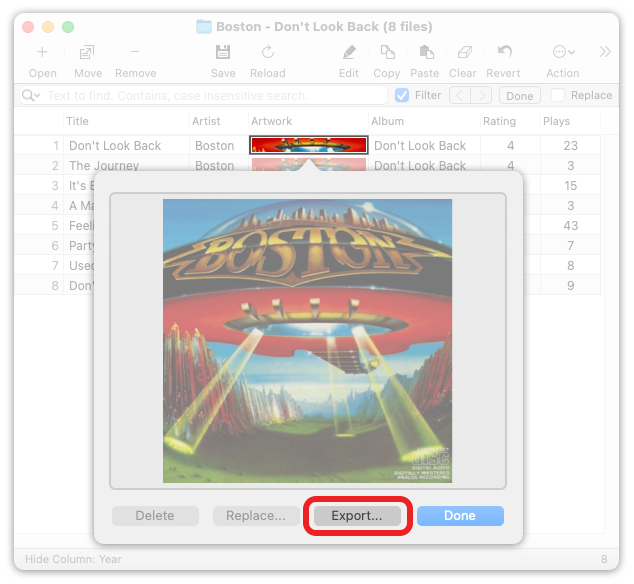Click the folder icon in title bar
The height and width of the screenshot is (584, 634).
(x=204, y=27)
